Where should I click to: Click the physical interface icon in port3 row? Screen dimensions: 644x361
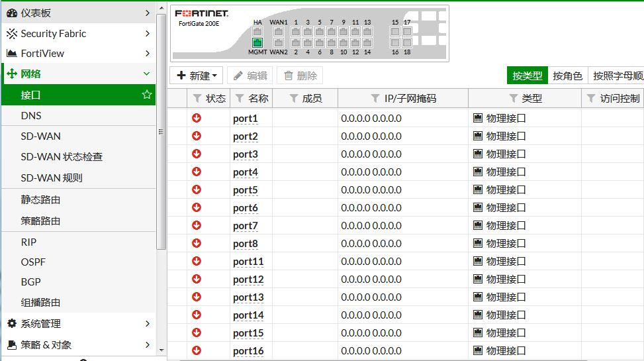(x=478, y=154)
